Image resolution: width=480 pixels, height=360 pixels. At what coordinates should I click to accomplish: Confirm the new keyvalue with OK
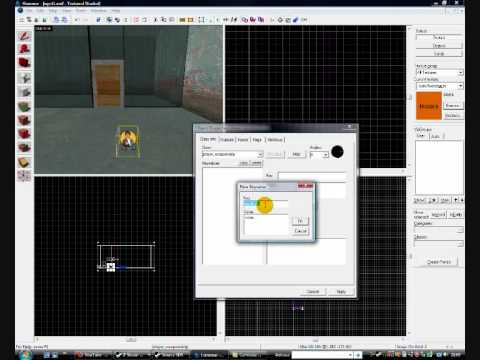click(300, 221)
